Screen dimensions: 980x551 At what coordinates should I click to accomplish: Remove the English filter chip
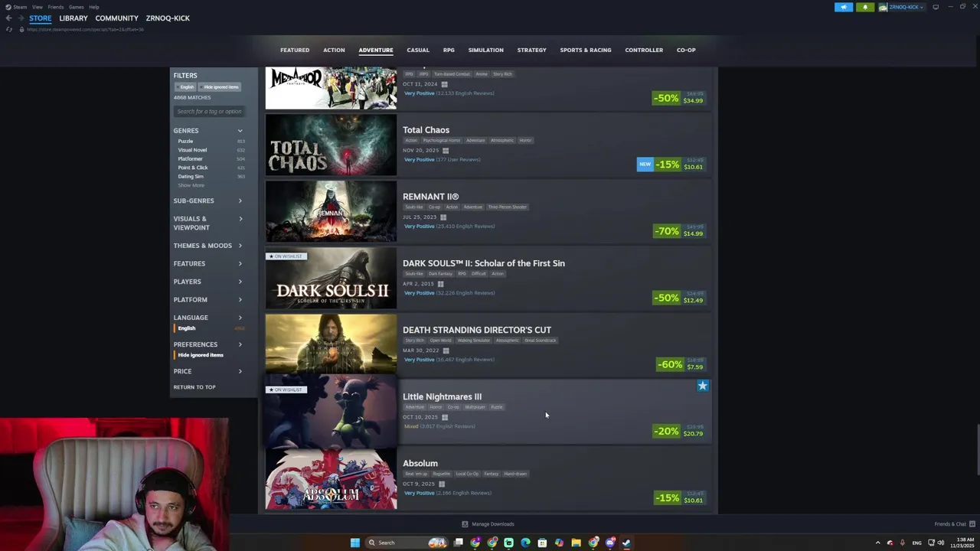(185, 87)
